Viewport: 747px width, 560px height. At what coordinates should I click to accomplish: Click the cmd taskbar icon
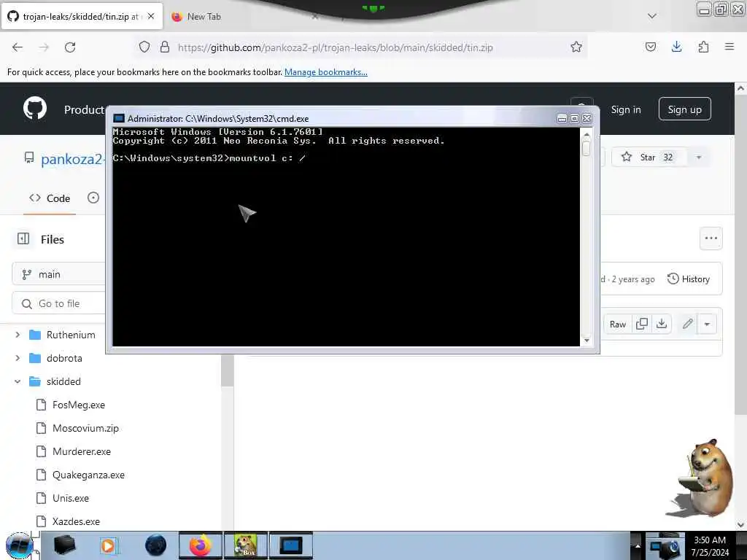coord(291,545)
